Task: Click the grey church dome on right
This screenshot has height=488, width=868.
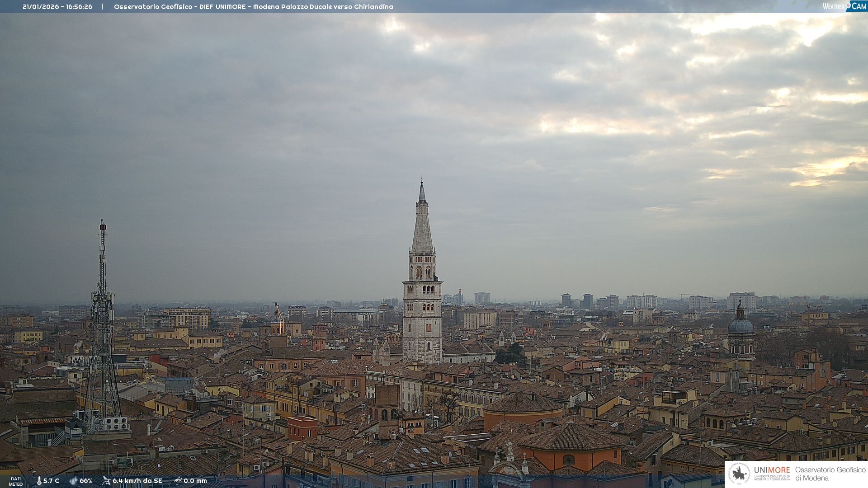Action: click(x=741, y=325)
